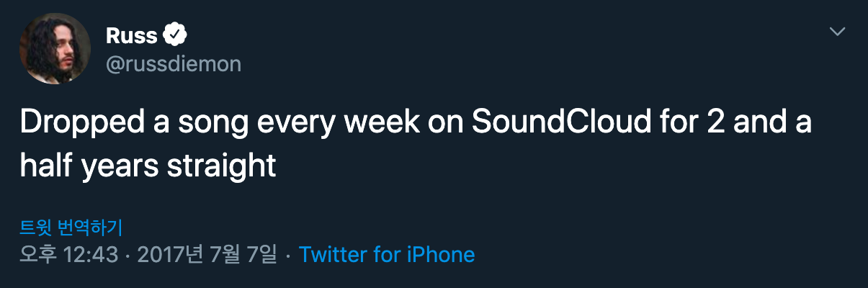The width and height of the screenshot is (868, 288).
Task: Click the "2017년 7월 7일" tweet date
Action: (x=206, y=255)
